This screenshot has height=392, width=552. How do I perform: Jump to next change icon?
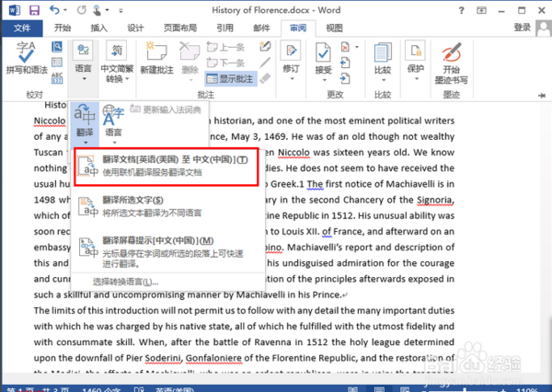(x=345, y=78)
